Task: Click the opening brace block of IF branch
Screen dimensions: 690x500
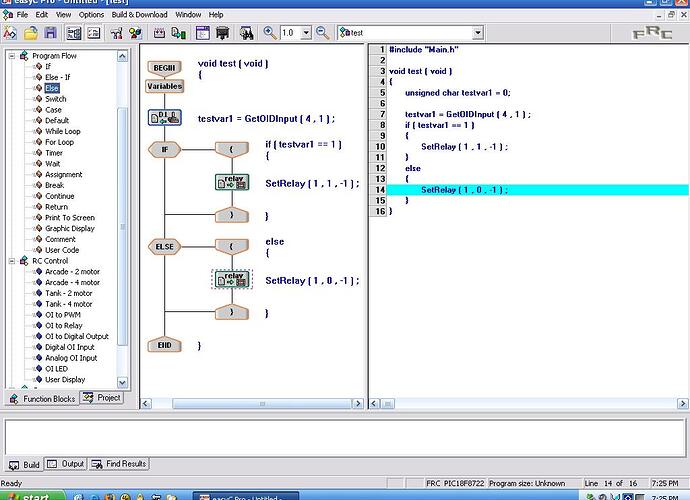Action: tap(231, 149)
